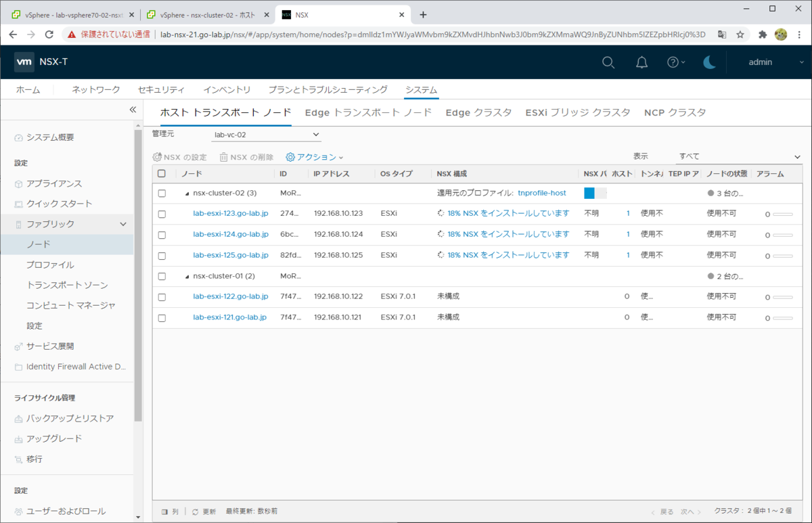Open the アクション dropdown
This screenshot has height=523, width=812.
315,157
